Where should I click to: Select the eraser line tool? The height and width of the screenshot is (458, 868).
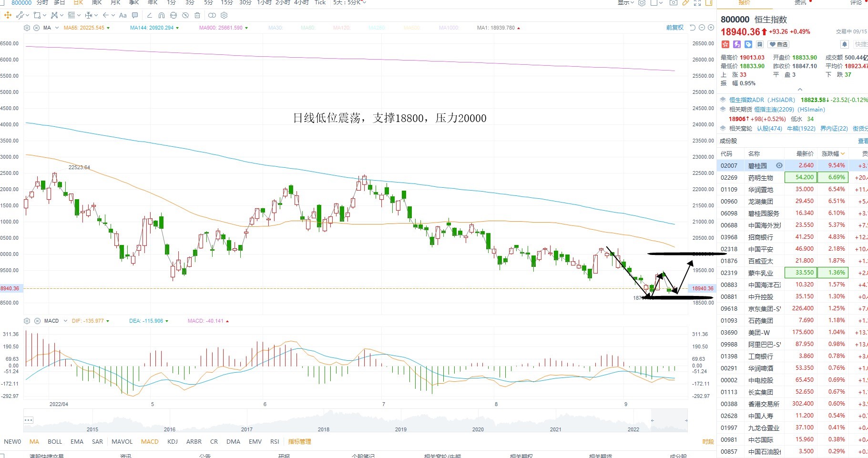click(150, 15)
